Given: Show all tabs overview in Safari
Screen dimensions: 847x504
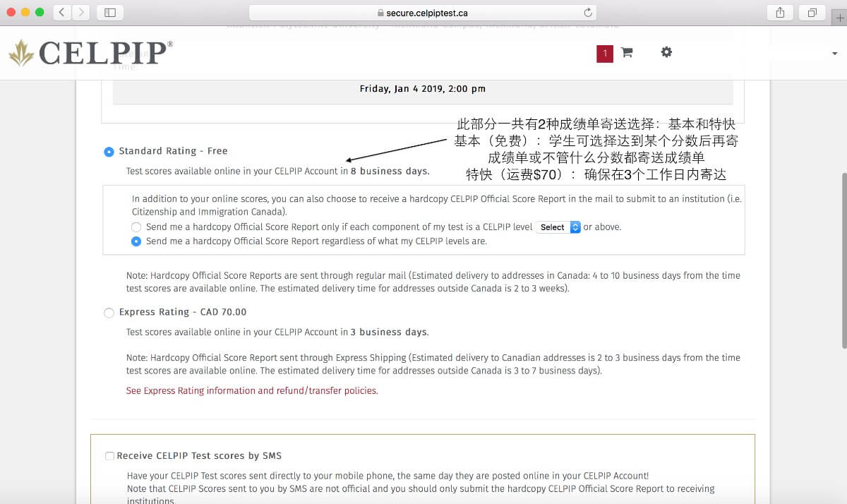Looking at the screenshot, I should [x=812, y=12].
